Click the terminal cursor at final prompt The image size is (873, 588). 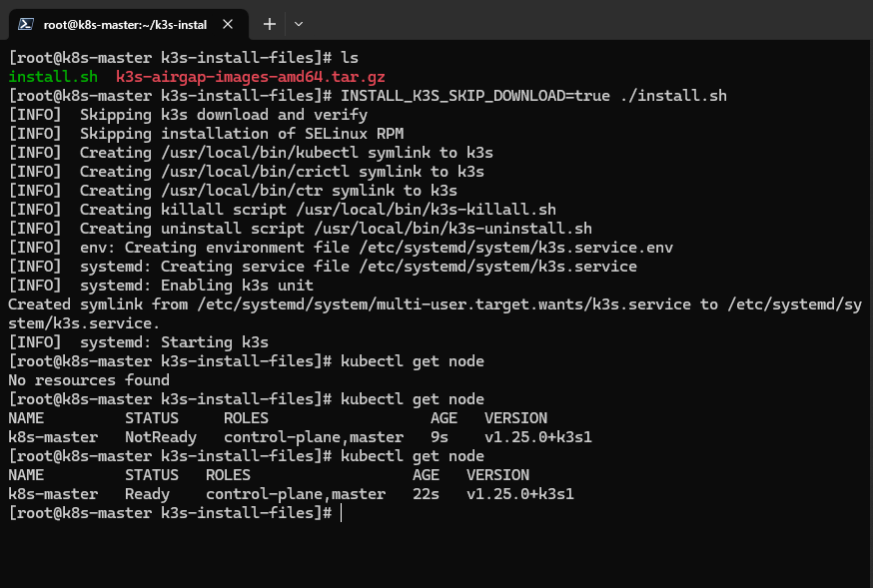point(342,513)
